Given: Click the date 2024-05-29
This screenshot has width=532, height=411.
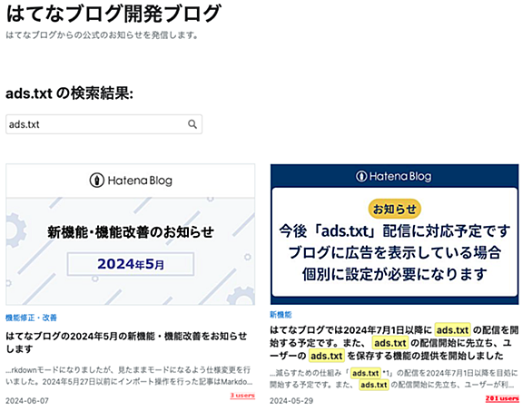Looking at the screenshot, I should [291, 401].
